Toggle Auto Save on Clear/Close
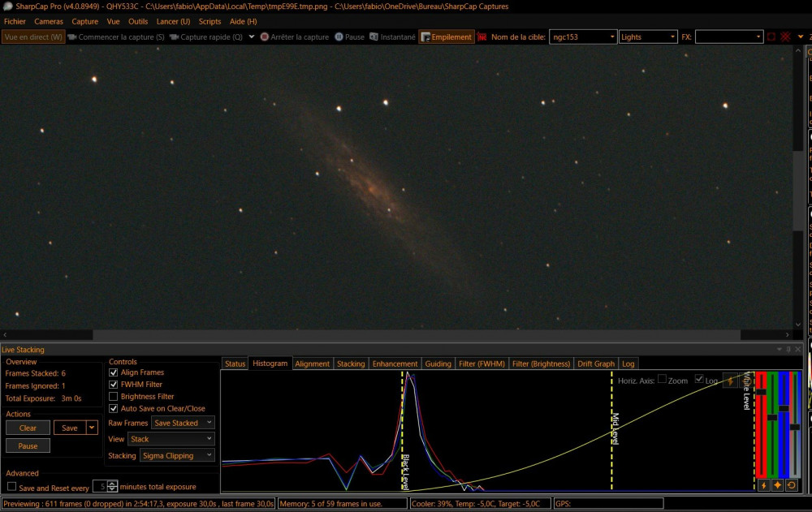The height and width of the screenshot is (512, 812). [114, 408]
